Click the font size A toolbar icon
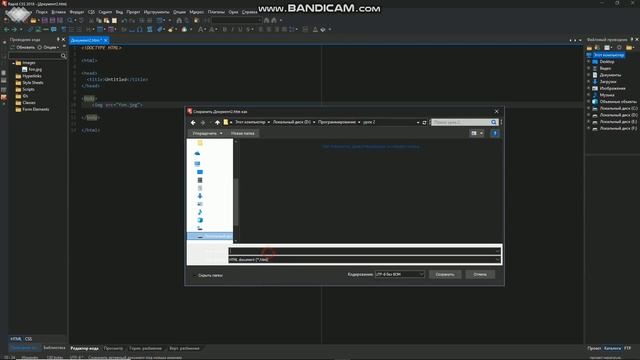The height and width of the screenshot is (360, 640). pos(200,29)
